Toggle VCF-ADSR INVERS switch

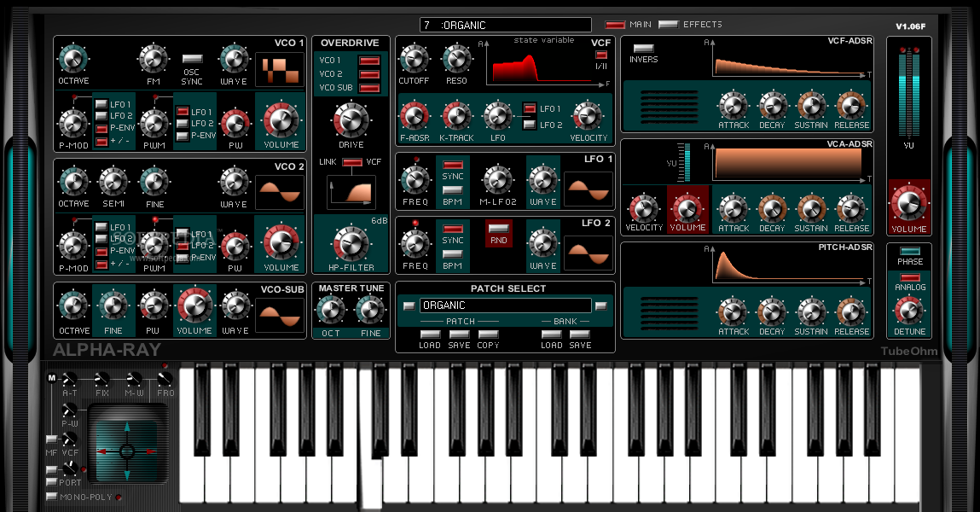click(644, 48)
